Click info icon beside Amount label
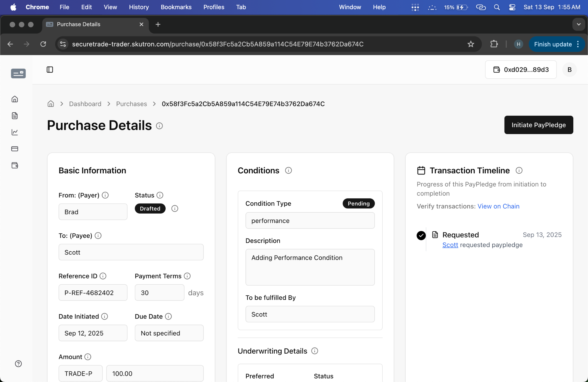Image resolution: width=588 pixels, height=382 pixels. click(88, 357)
